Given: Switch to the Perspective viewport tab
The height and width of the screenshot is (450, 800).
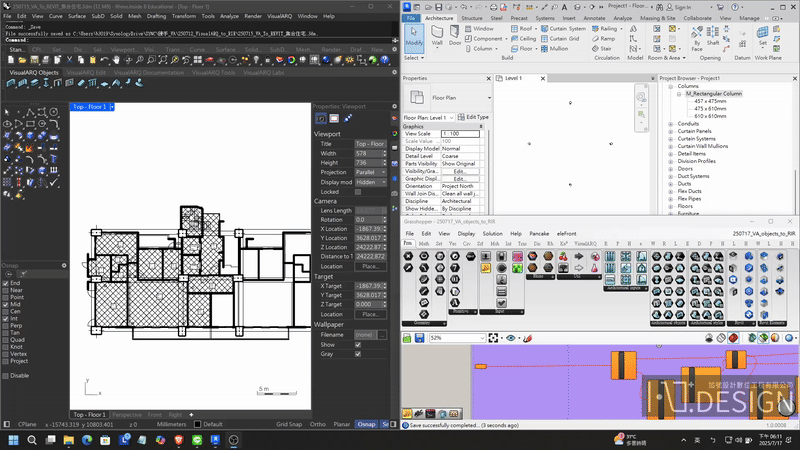Looking at the screenshot, I should pyautogui.click(x=127, y=415).
